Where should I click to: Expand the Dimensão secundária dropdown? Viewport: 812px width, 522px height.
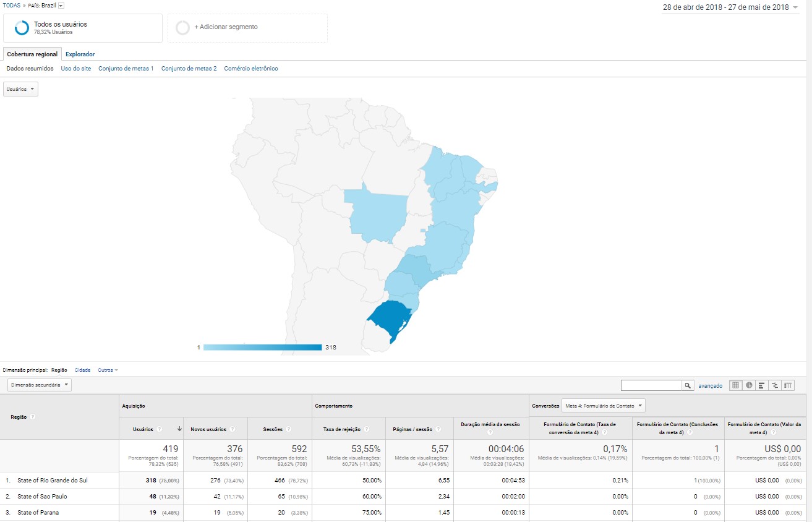coord(39,385)
